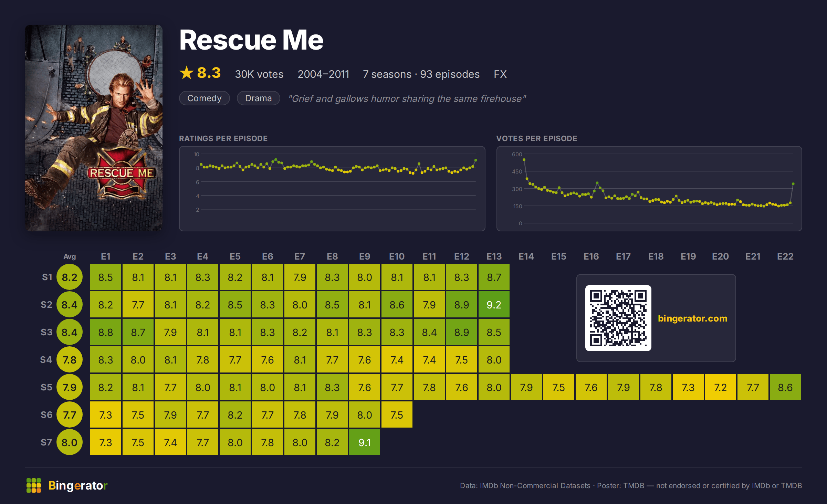Click the S1 average badge 8.2
This screenshot has width=827, height=504.
click(70, 277)
